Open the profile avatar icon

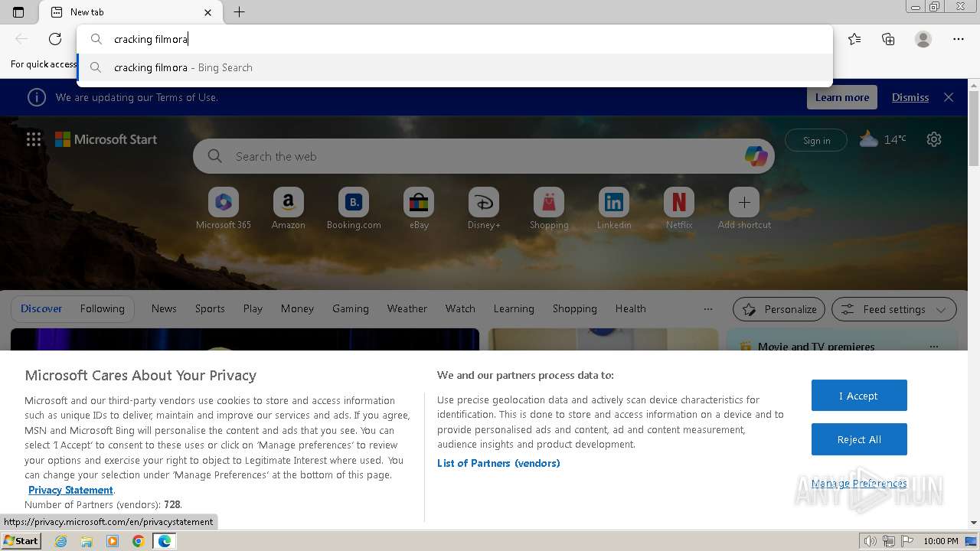tap(923, 39)
